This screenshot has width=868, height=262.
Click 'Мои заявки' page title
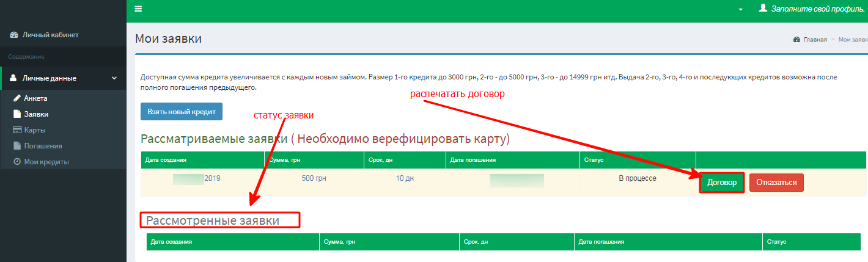pyautogui.click(x=168, y=39)
